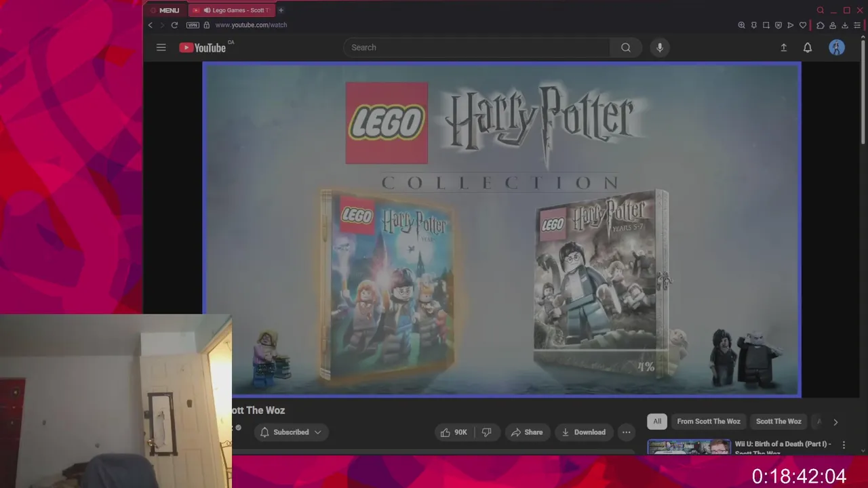Submit search with the magnifier button
Screen dimensions: 868x488
tap(626, 47)
